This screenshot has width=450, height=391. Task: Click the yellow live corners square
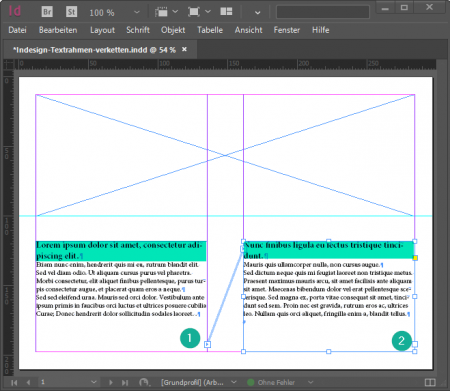point(415,258)
